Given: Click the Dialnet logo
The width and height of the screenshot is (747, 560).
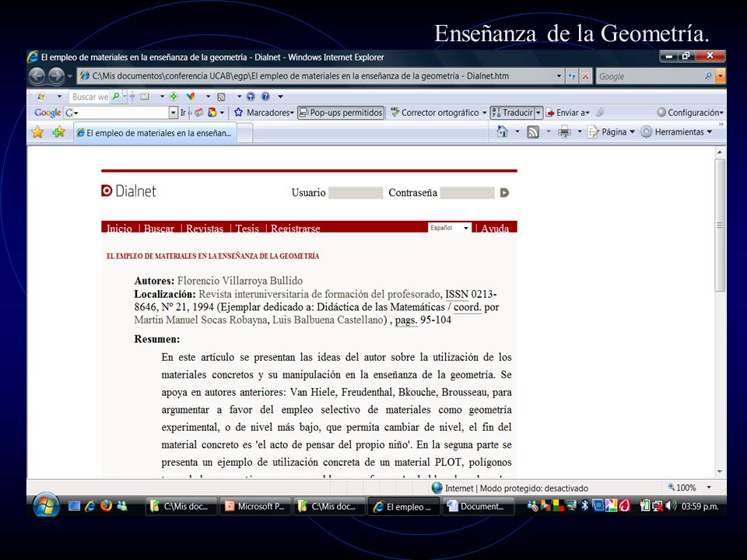Looking at the screenshot, I should pos(128,191).
